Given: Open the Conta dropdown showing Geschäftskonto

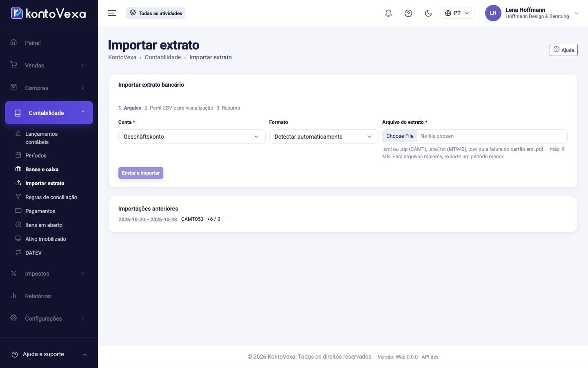Looking at the screenshot, I should [192, 137].
